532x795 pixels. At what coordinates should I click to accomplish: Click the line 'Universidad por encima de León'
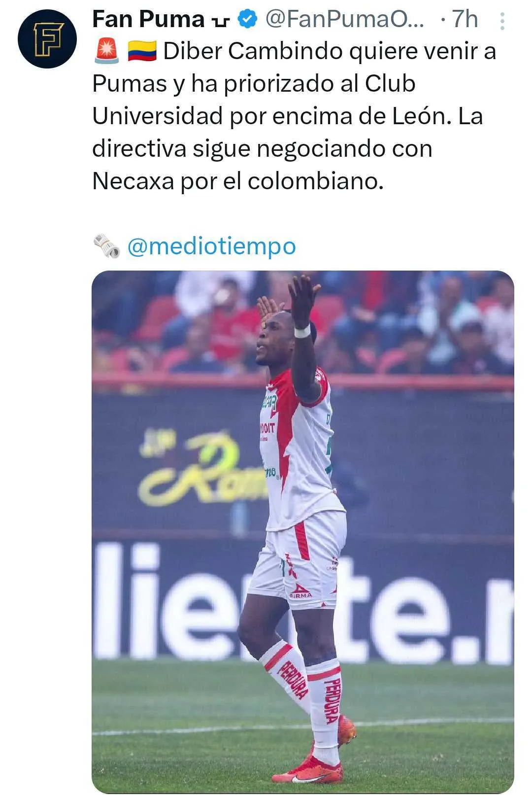click(272, 116)
